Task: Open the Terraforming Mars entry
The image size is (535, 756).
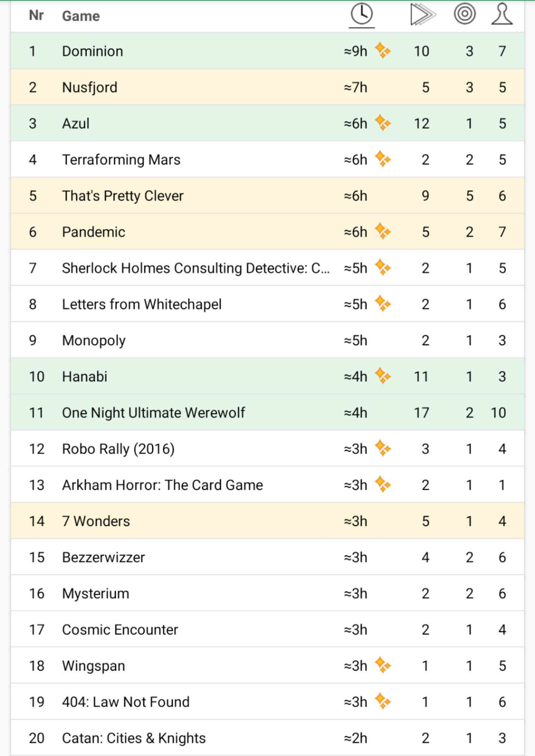Action: point(267,159)
